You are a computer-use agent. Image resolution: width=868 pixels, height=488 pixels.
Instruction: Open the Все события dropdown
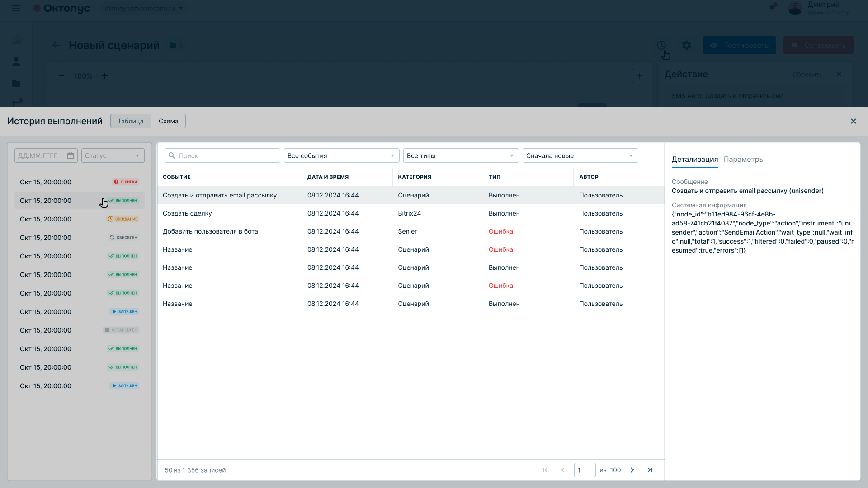point(342,155)
